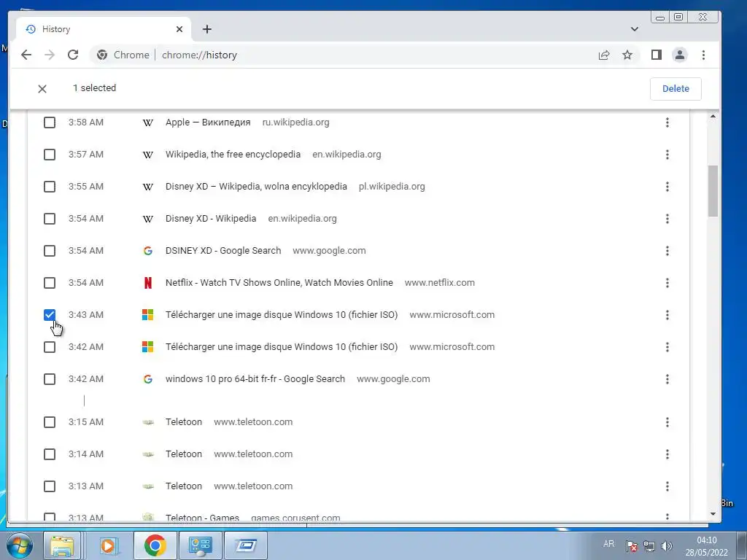Open Apple — Википедия history link
Image resolution: width=747 pixels, height=560 pixels.
click(208, 122)
